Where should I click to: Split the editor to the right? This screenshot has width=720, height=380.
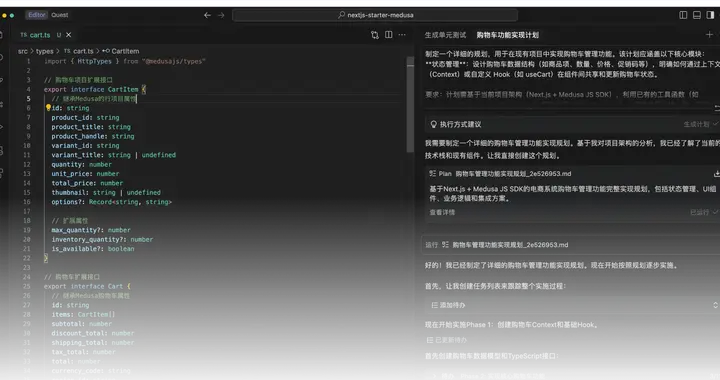pyautogui.click(x=388, y=35)
